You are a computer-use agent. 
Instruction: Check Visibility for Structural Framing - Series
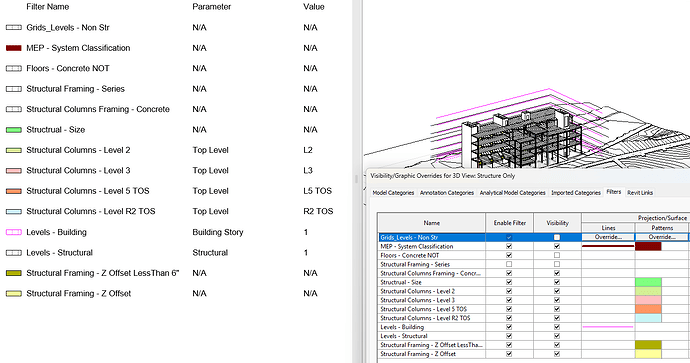[557, 264]
